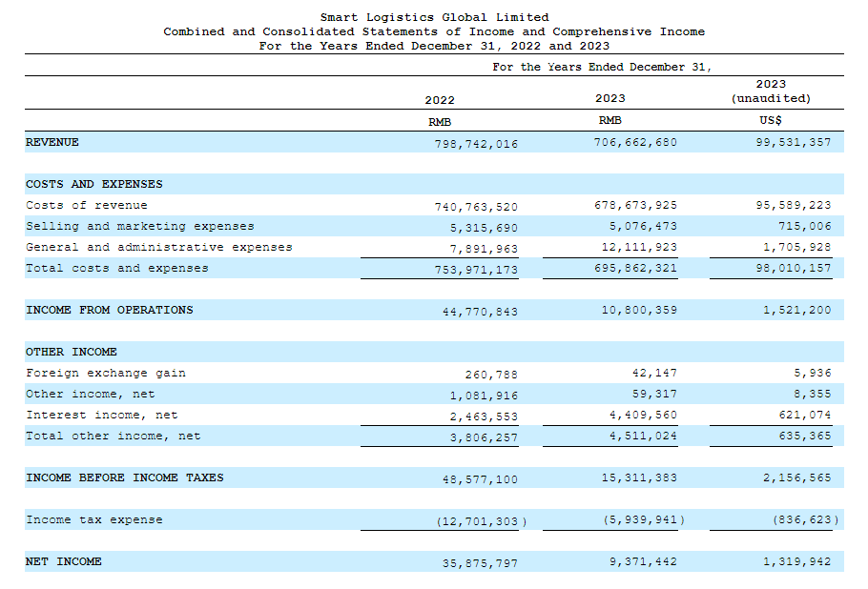
Task: Click administrative expenses value 7,891,963
Action: pos(484,249)
